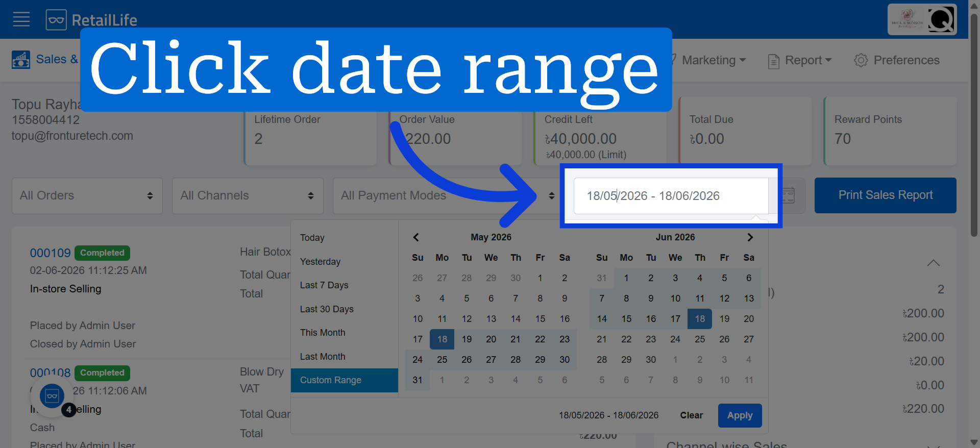This screenshot has width=980, height=448.
Task: Click the RetailLife logo icon
Action: (56, 20)
